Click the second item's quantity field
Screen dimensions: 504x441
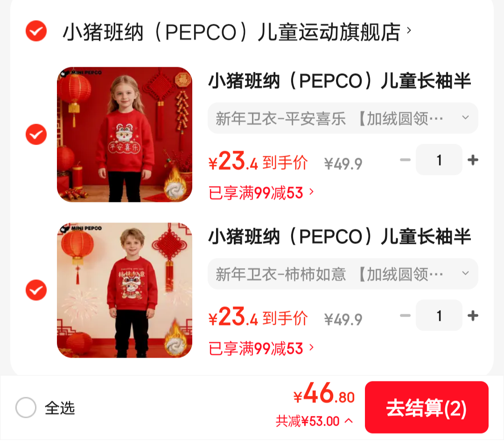click(x=439, y=316)
